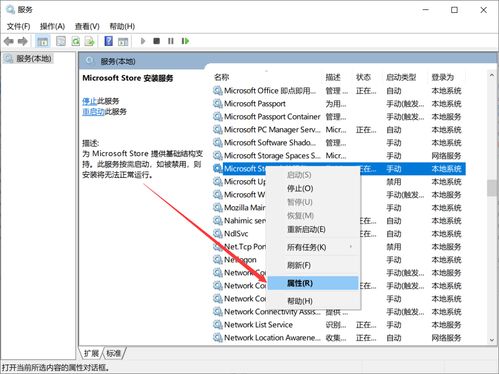The image size is (499, 374).
Task: Click the Stop service square icon
Action: coord(156,41)
